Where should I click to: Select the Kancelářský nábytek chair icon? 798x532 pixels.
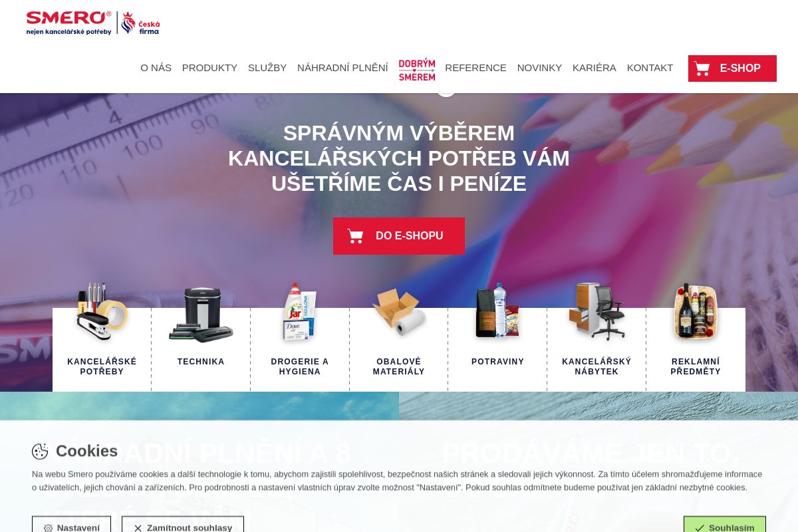click(x=597, y=311)
